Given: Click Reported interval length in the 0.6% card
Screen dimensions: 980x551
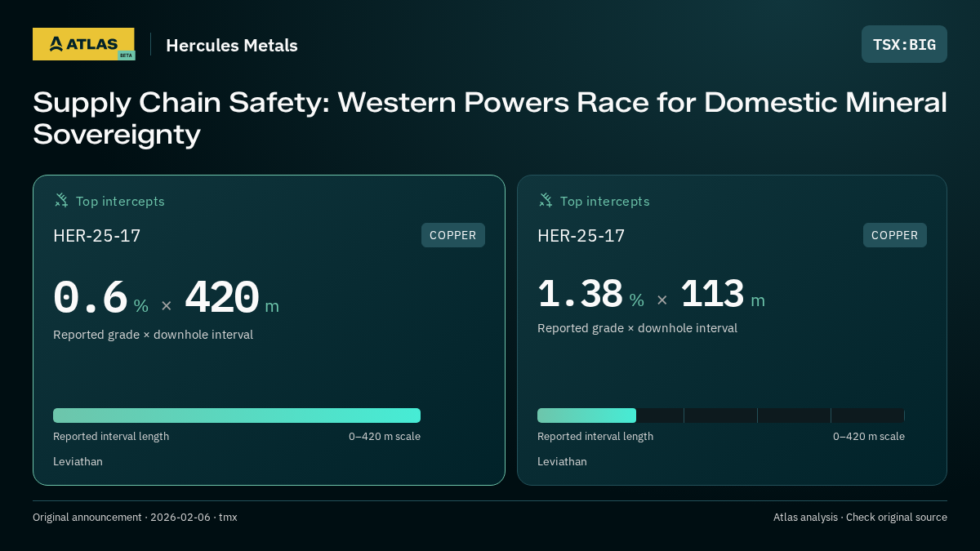Looking at the screenshot, I should 111,436.
